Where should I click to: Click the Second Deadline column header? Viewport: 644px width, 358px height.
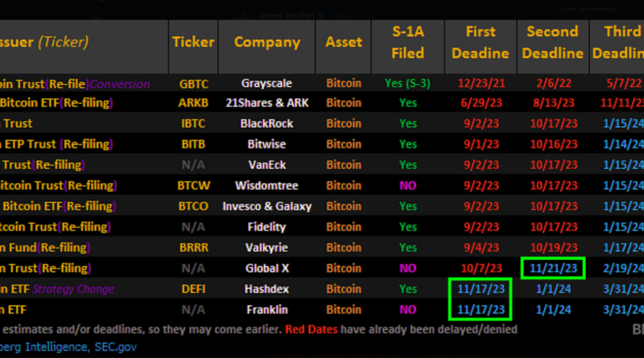tap(553, 42)
